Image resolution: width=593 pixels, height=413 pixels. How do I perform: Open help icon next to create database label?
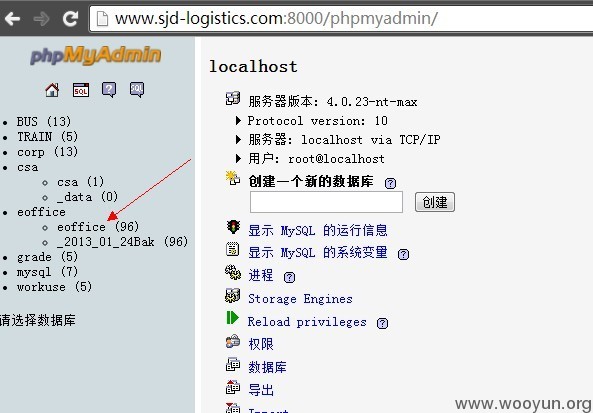click(390, 183)
